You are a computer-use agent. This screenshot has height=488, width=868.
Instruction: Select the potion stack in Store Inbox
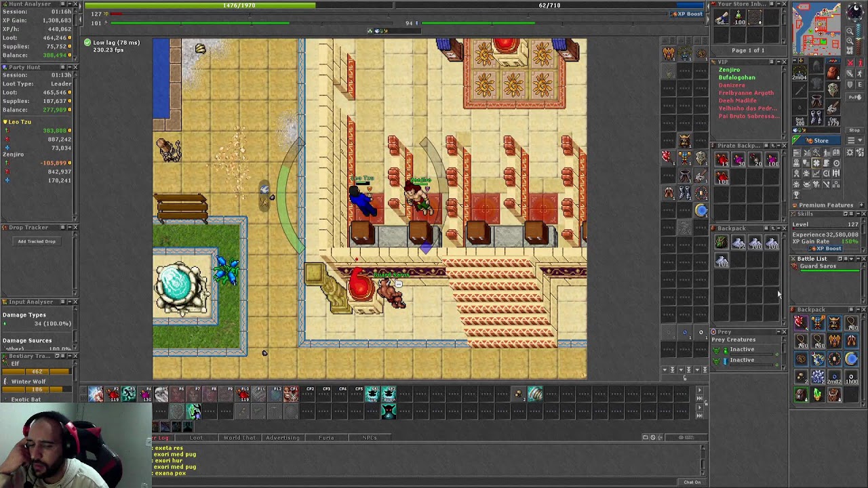click(739, 18)
